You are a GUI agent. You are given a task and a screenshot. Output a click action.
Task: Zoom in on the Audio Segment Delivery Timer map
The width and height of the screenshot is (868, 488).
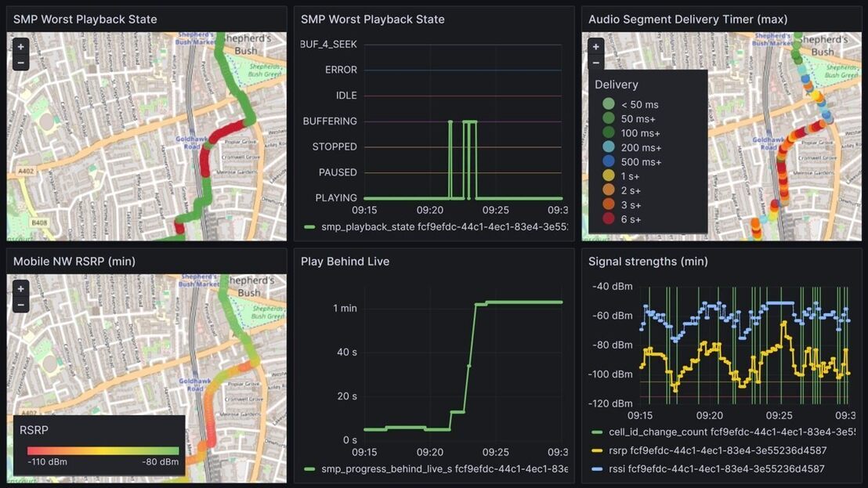[596, 47]
